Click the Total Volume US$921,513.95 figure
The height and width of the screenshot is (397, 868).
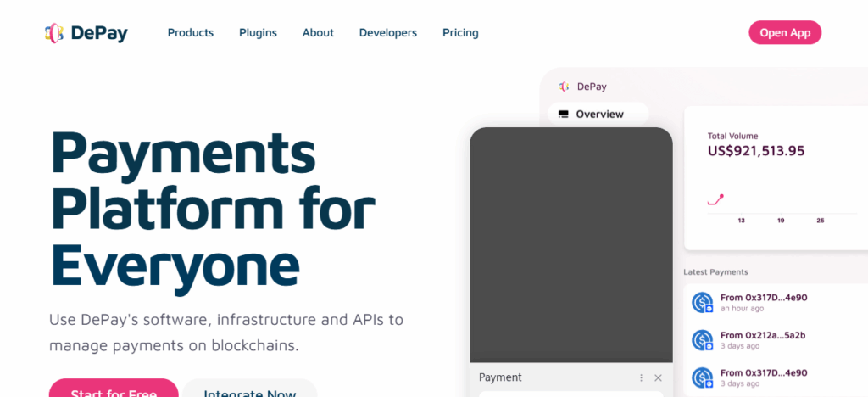[756, 151]
